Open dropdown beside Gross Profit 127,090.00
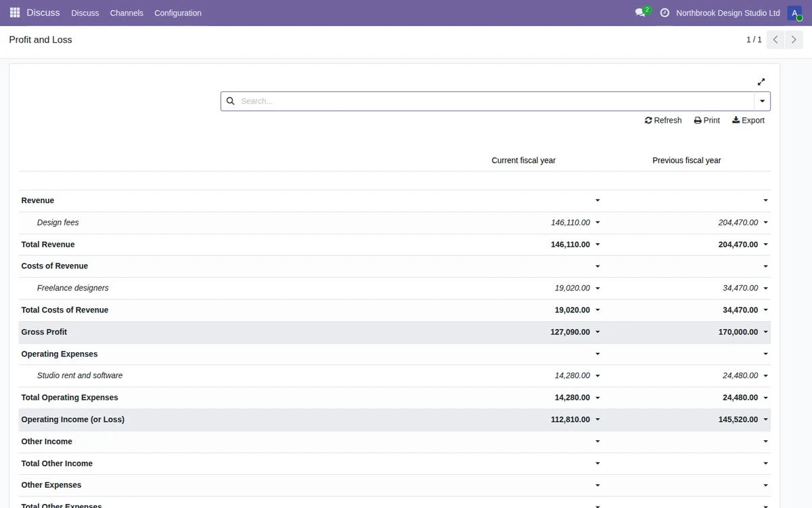Viewport: 812px width, 508px height. tap(597, 332)
